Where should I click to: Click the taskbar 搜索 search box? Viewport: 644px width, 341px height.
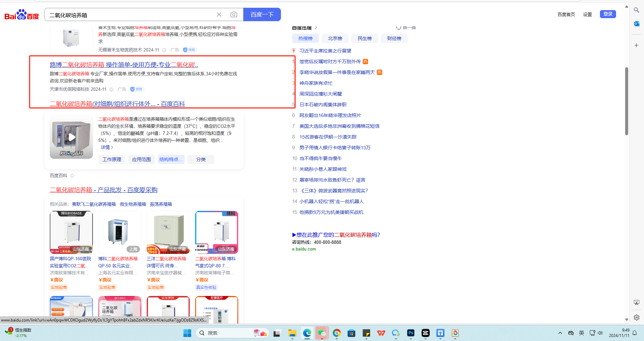point(232,333)
